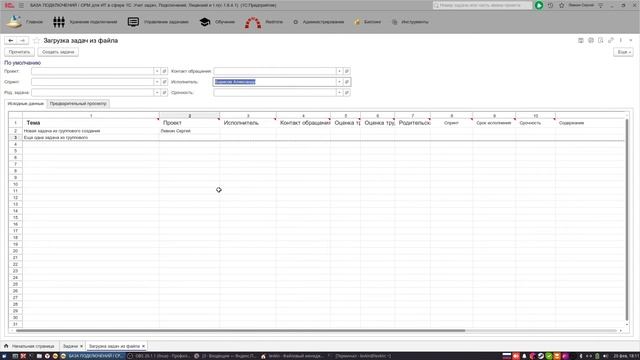Image resolution: width=640 pixels, height=360 pixels.
Task: Open Контакт обращения field selection icon
Action: pyautogui.click(x=347, y=71)
